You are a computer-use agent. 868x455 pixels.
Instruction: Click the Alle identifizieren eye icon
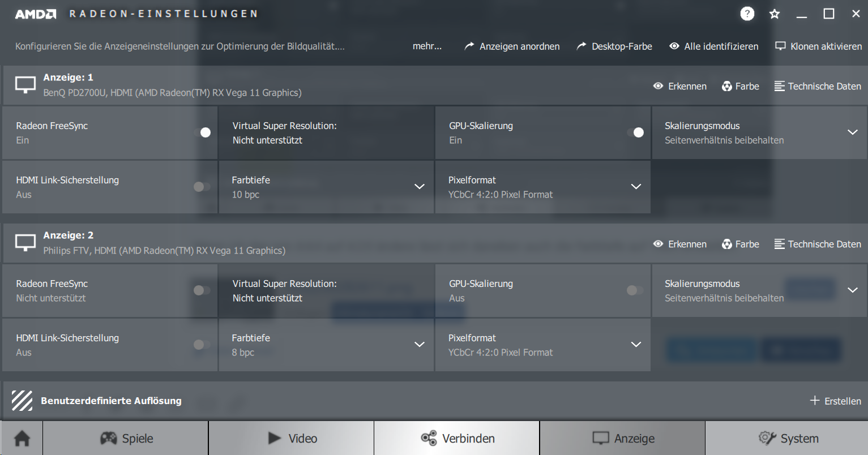click(674, 46)
